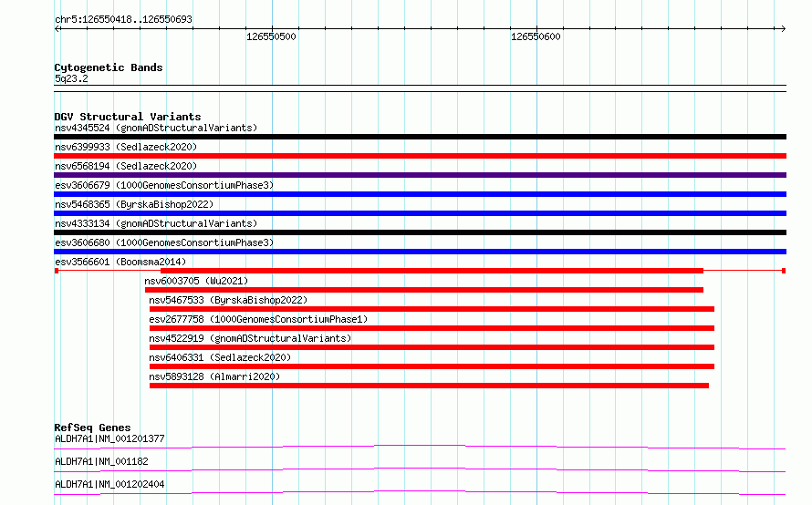Click the nsv4345524 gnomADStructuralVariants label
The width and height of the screenshot is (812, 505).
156,128
